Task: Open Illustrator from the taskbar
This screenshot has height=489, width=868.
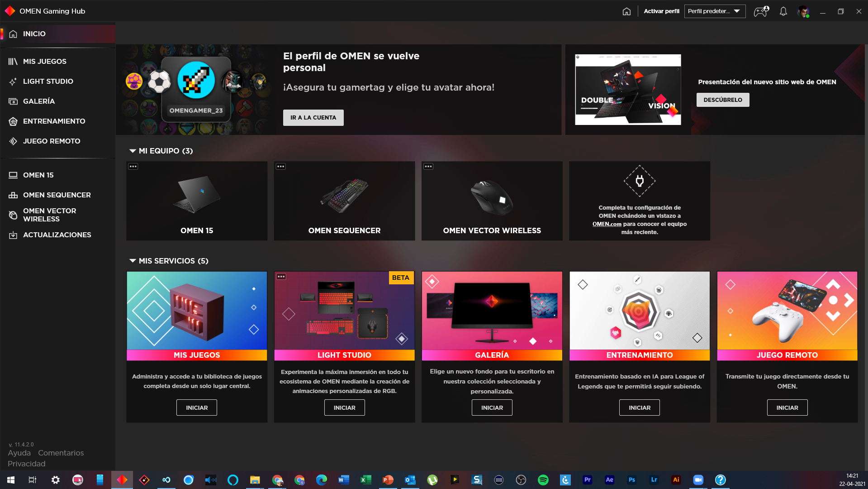Action: tap(676, 480)
